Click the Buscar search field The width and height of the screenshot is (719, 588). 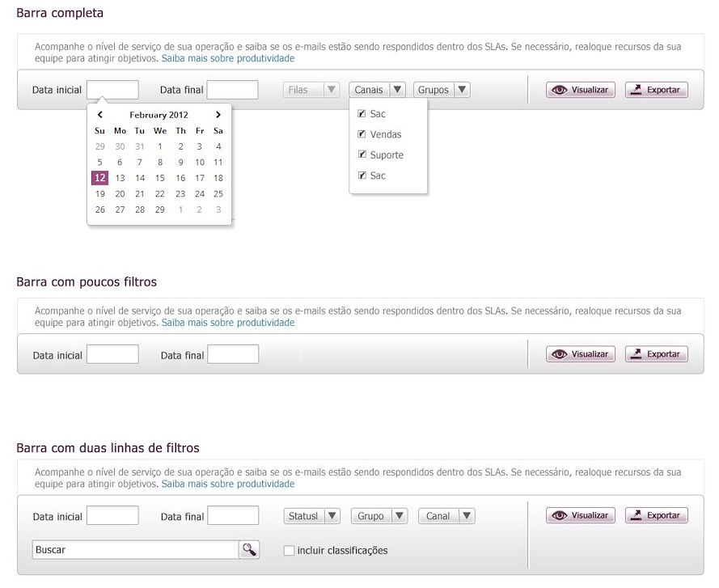tap(136, 549)
